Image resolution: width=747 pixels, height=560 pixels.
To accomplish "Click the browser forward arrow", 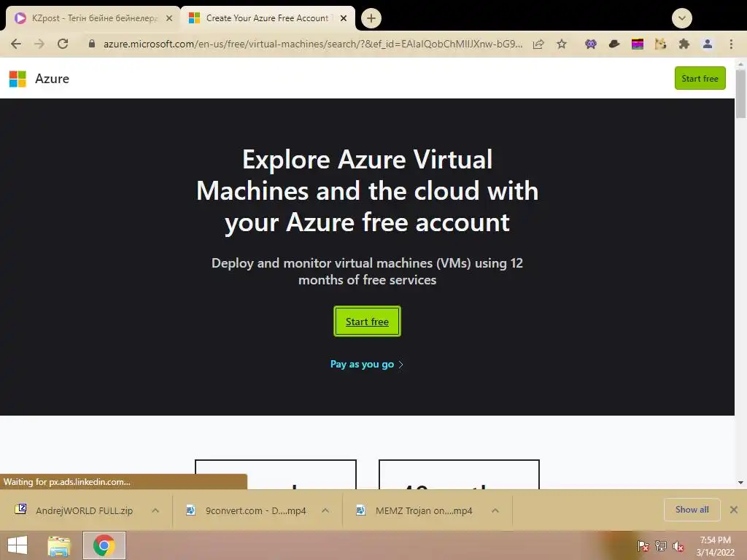I will pyautogui.click(x=39, y=44).
